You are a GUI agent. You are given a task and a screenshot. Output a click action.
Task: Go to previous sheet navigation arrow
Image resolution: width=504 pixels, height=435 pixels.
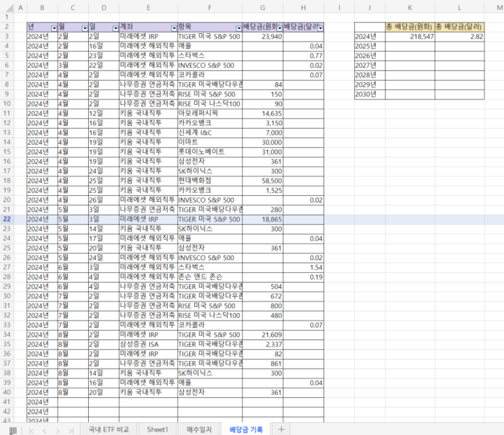45,431
